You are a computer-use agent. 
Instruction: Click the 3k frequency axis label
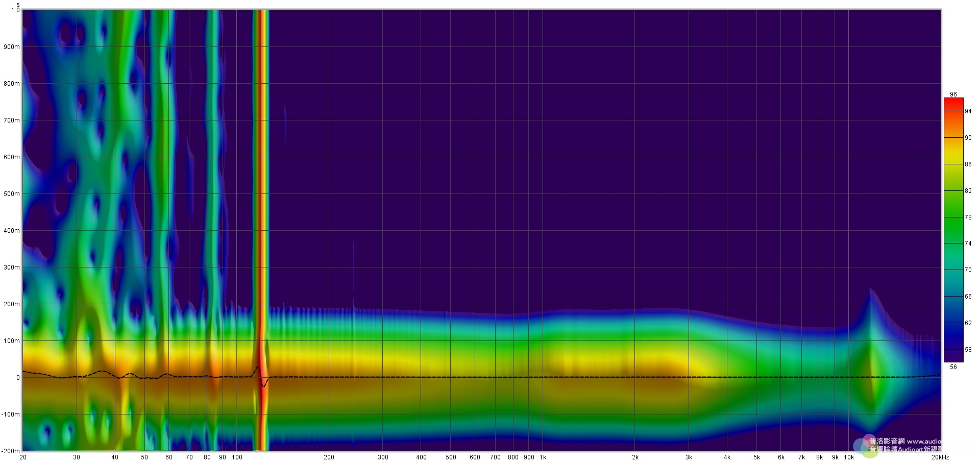point(689,457)
